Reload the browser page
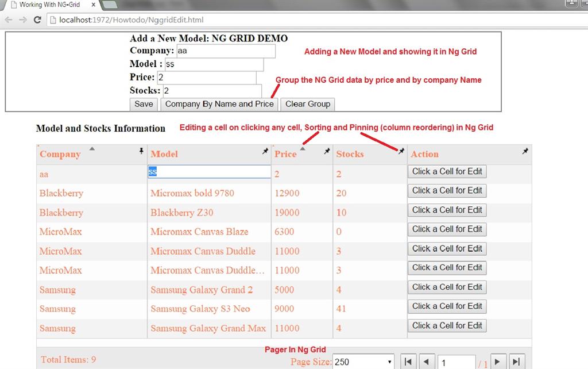 (x=37, y=20)
